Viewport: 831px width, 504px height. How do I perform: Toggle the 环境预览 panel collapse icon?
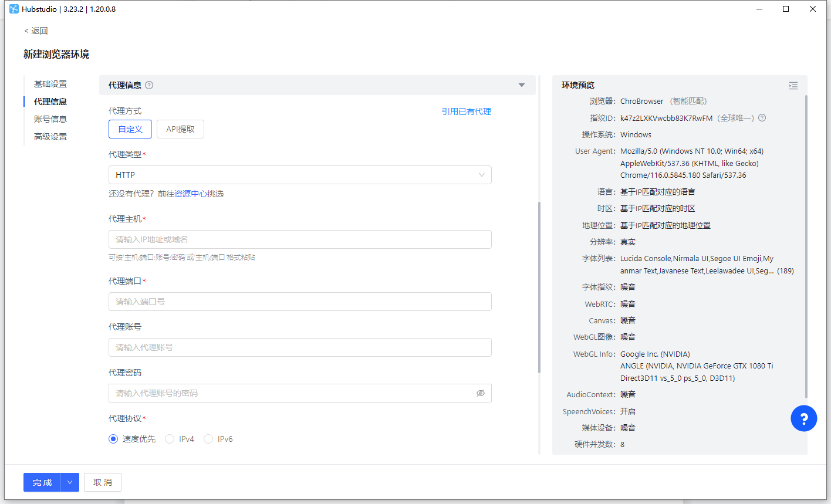(793, 86)
